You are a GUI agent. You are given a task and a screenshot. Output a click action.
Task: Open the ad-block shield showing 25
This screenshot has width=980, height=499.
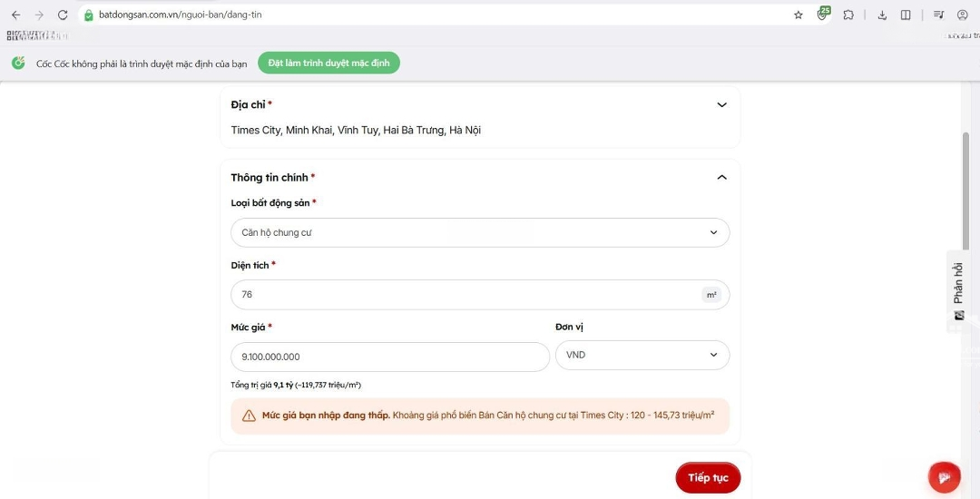[823, 14]
